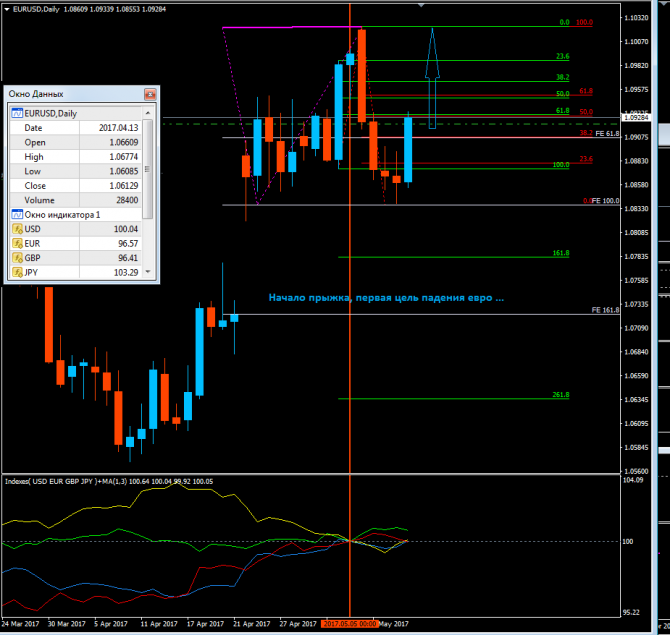This screenshot has width=670, height=635.
Task: Click the EURUSD,Daily header row in data window
Action: (76, 113)
